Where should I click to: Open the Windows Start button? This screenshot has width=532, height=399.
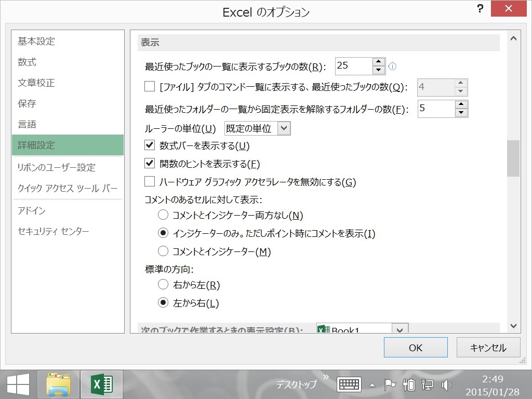[x=18, y=384]
